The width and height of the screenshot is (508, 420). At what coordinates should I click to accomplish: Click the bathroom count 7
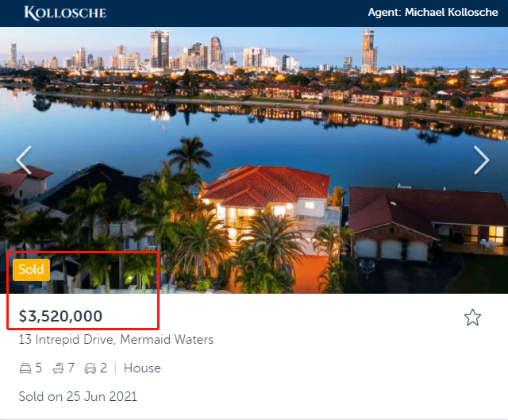coord(71,368)
